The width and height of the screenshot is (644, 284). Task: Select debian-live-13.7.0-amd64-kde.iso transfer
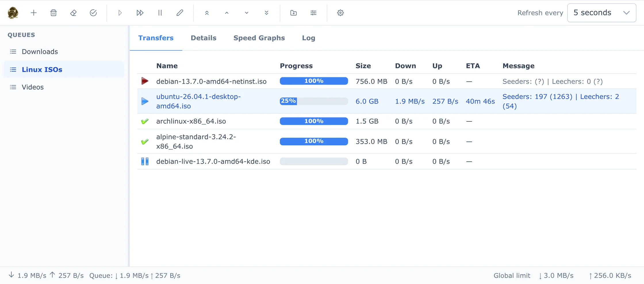387,162
